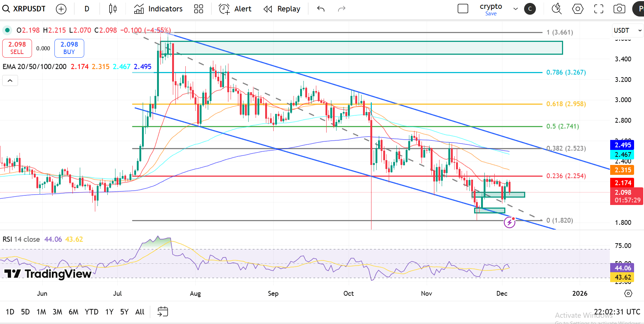This screenshot has height=324, width=644.
Task: Select the 0 (1.820) Fibonacci label
Action: coord(560,220)
